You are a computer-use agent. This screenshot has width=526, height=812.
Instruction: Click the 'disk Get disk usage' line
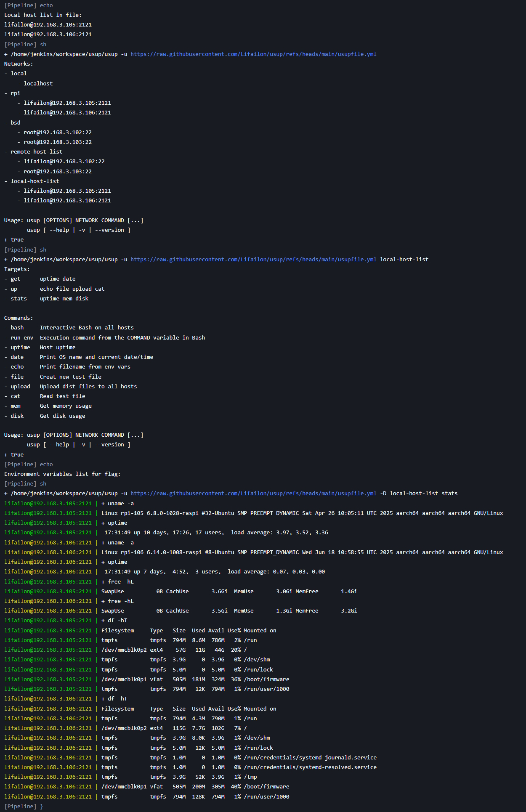pyautogui.click(x=45, y=416)
